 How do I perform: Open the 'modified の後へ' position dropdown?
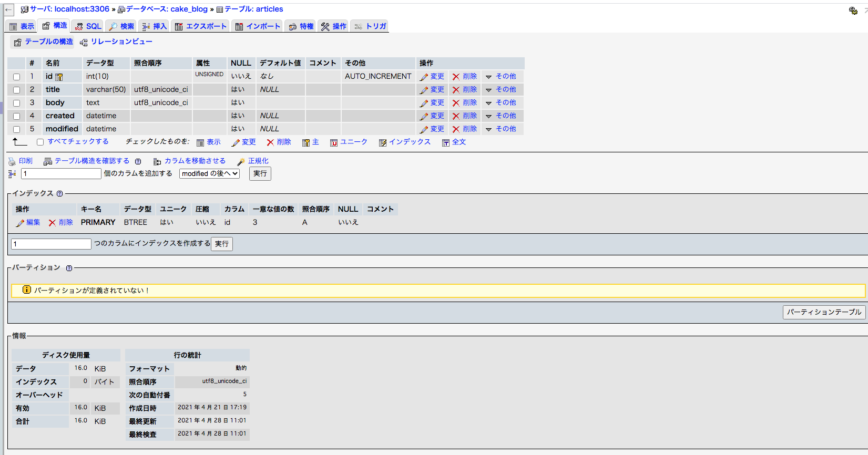click(x=209, y=173)
